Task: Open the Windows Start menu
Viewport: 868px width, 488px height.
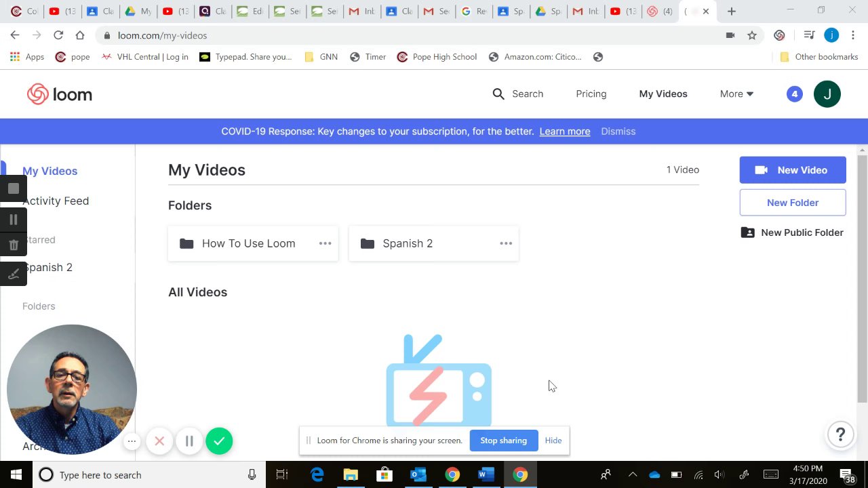Action: 16,474
